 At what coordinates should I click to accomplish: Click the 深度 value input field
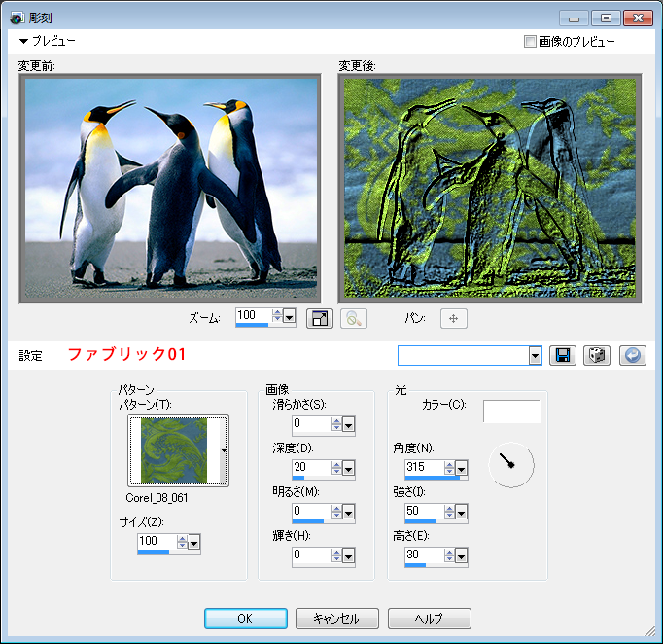coord(311,465)
